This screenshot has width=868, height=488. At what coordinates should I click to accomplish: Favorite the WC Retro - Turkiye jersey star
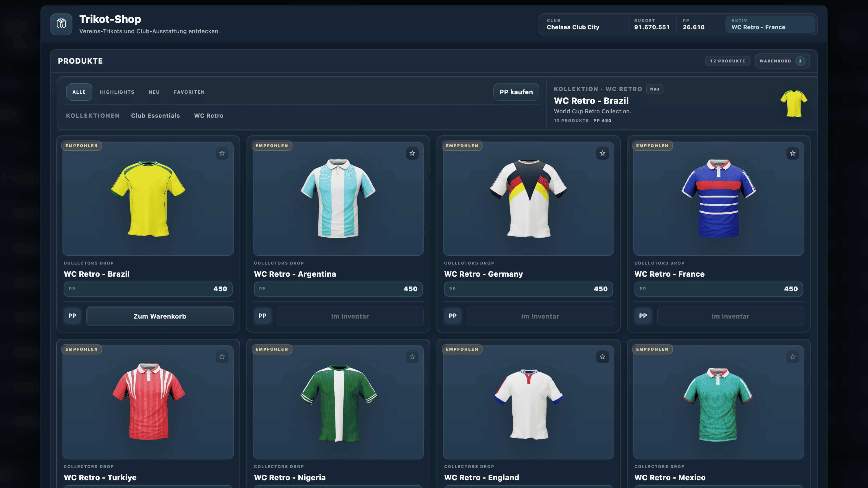click(222, 357)
